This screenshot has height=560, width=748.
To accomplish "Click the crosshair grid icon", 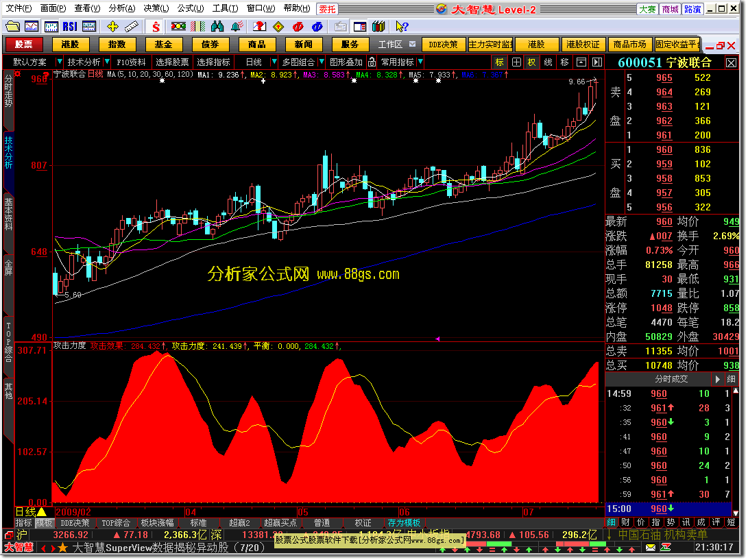I will click(x=516, y=62).
